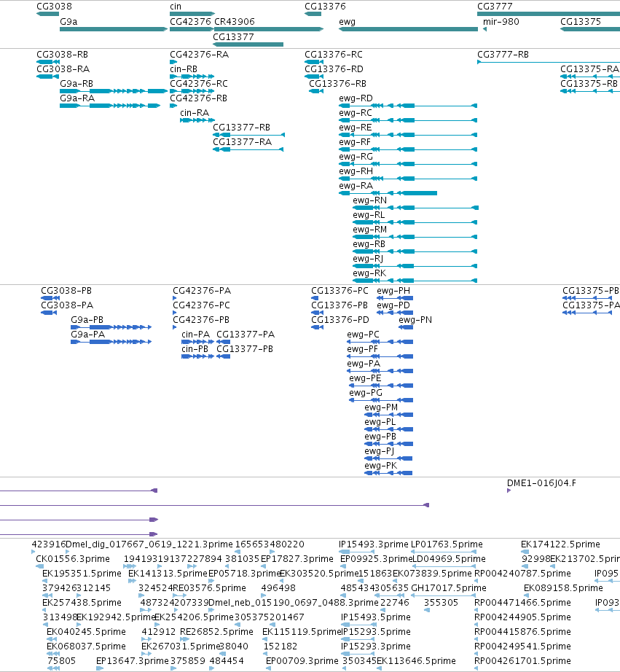The width and height of the screenshot is (620, 672).
Task: Select protein ewg-PH
Action: (395, 298)
